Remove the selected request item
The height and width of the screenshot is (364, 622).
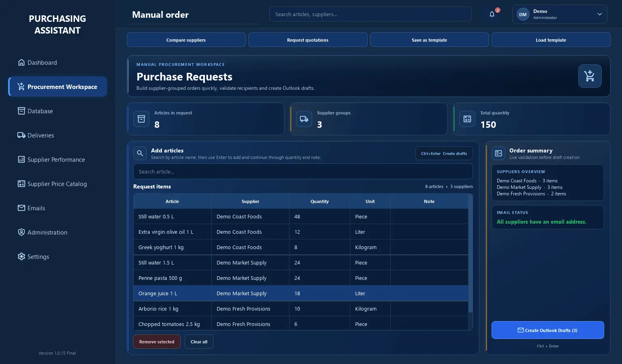point(157,342)
